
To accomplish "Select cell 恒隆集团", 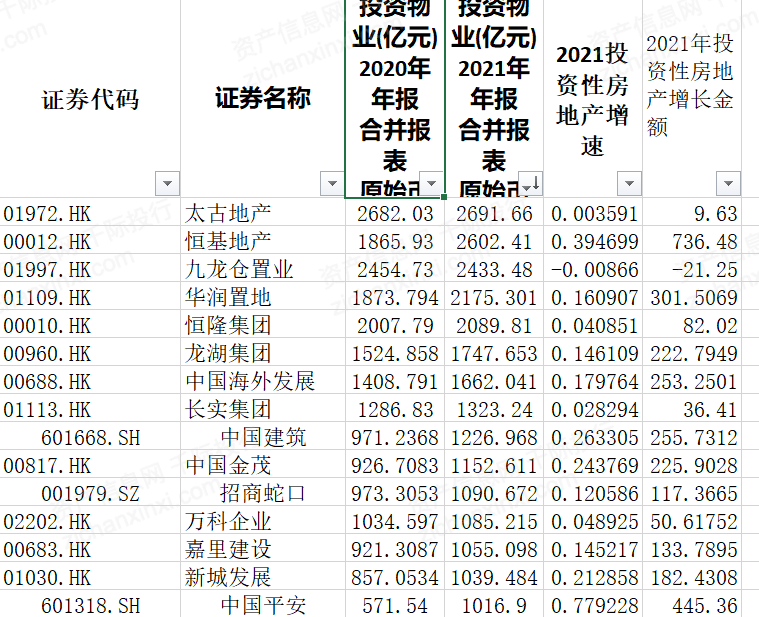I will click(263, 324).
